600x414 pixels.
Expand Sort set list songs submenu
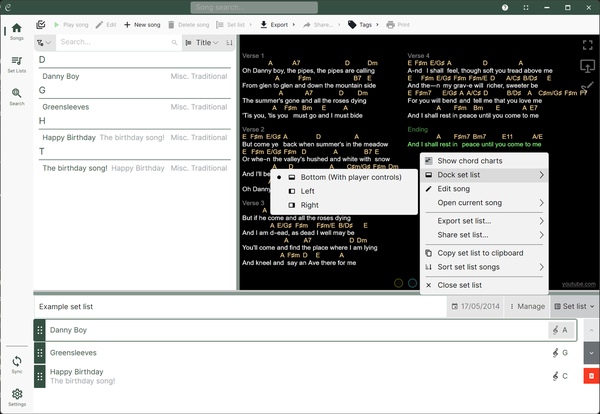pos(484,267)
